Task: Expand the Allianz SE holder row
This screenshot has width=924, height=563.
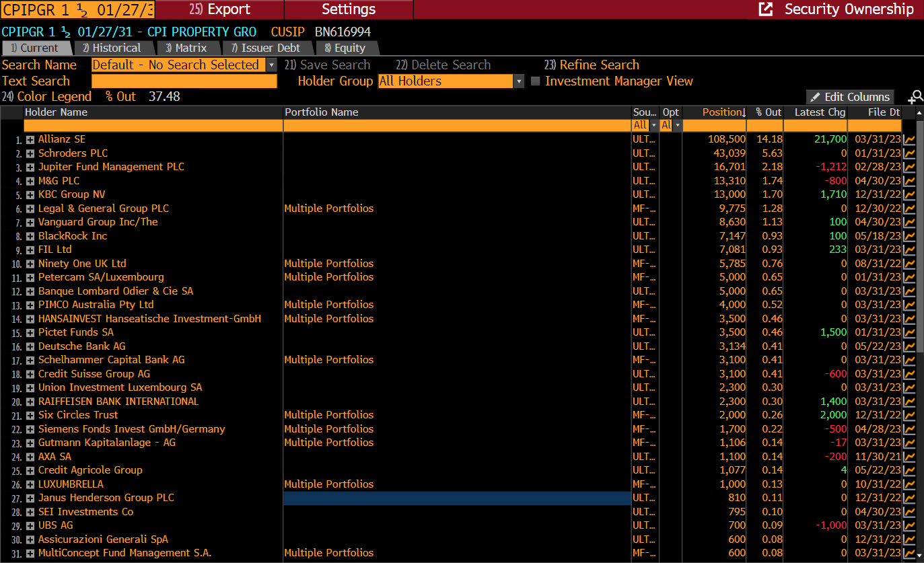Action: click(x=30, y=139)
